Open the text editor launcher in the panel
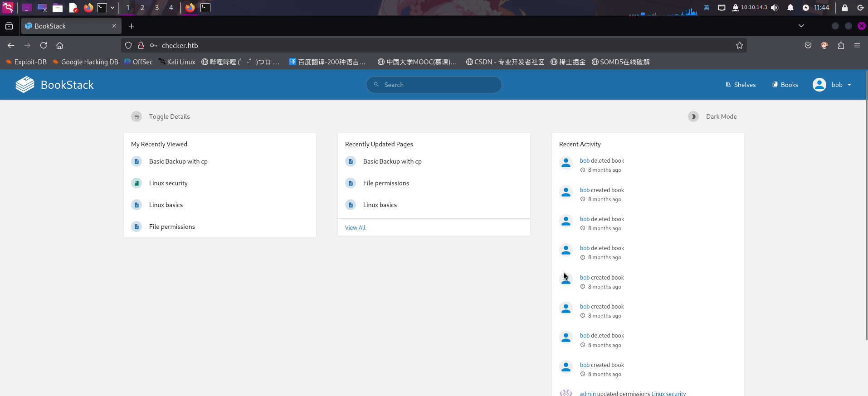Image resolution: width=868 pixels, height=396 pixels. (73, 8)
